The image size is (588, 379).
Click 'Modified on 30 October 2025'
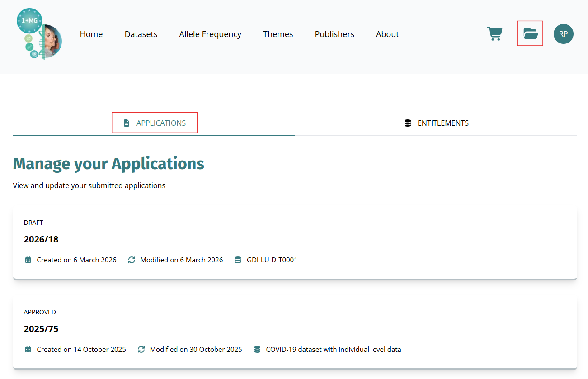pos(196,350)
